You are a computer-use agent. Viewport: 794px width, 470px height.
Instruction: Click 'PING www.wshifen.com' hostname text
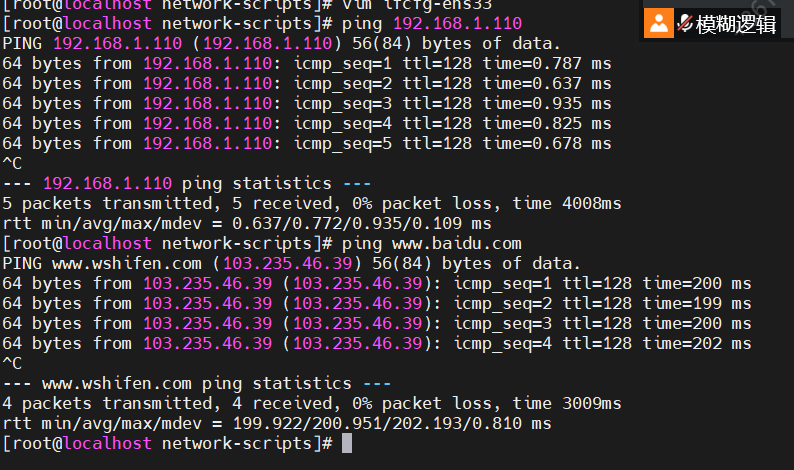[x=102, y=263]
